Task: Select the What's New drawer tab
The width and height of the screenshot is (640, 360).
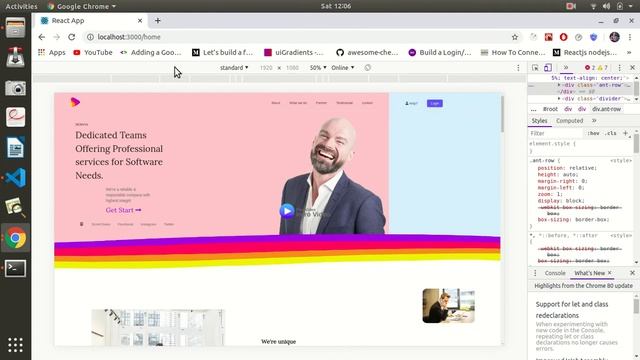Action: click(589, 273)
